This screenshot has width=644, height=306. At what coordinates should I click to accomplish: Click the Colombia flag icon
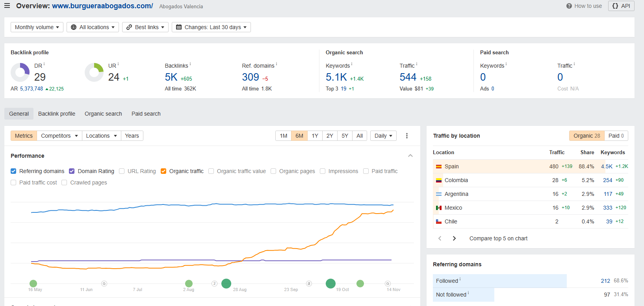point(439,180)
